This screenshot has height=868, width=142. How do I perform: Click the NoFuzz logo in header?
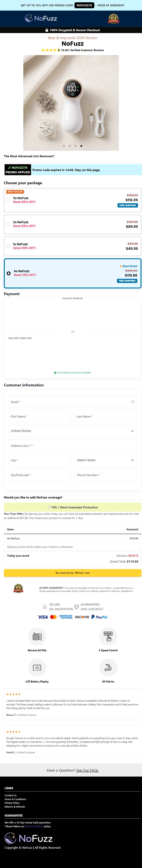(41, 18)
